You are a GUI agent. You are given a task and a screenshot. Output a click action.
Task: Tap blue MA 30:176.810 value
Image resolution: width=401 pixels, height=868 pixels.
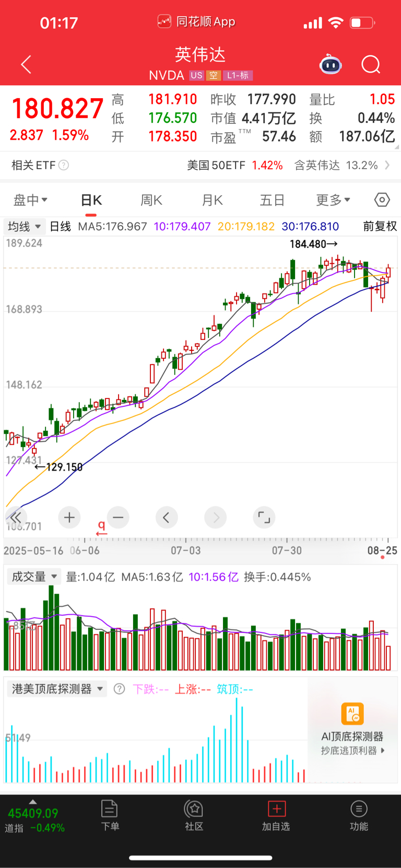(310, 227)
